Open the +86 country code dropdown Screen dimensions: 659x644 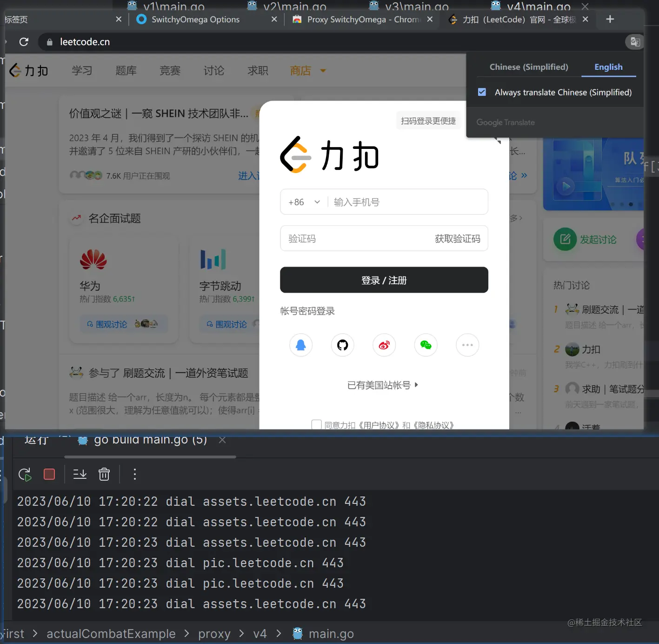pyautogui.click(x=304, y=201)
